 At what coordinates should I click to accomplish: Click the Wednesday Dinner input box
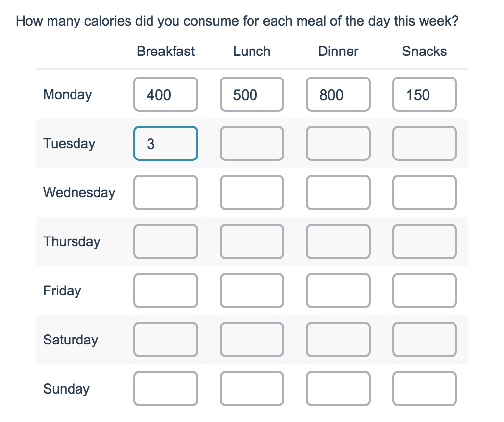338,192
